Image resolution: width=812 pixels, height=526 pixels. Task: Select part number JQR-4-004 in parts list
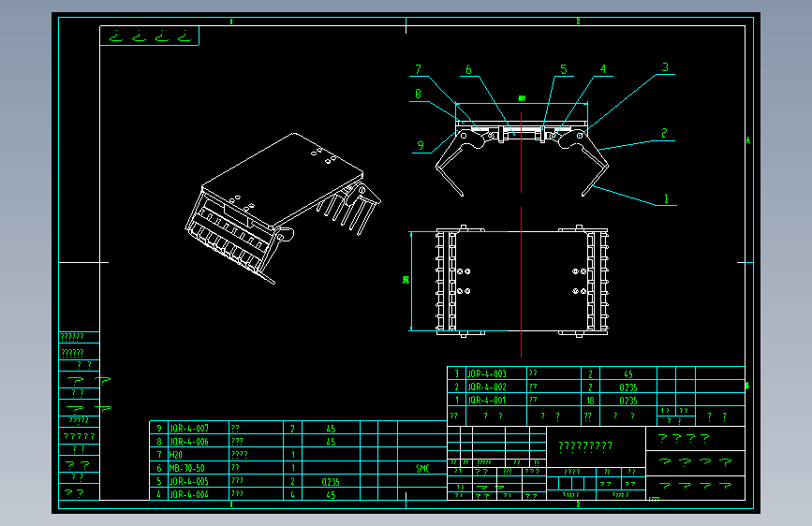pos(189,494)
